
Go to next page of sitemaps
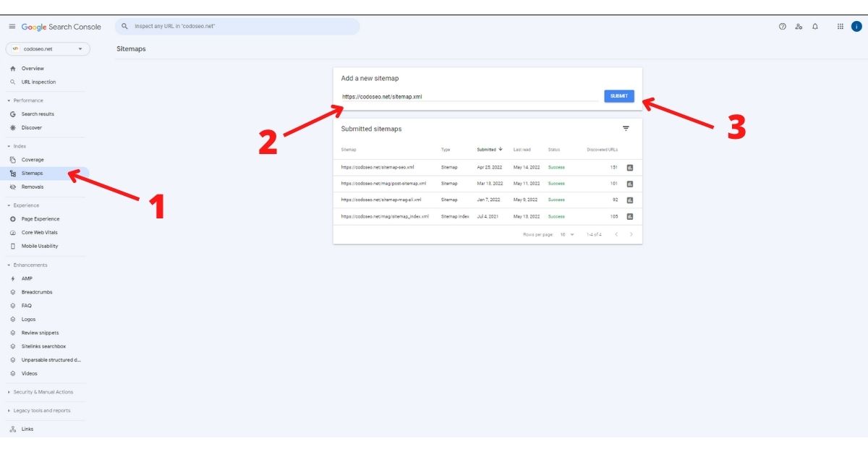(631, 234)
